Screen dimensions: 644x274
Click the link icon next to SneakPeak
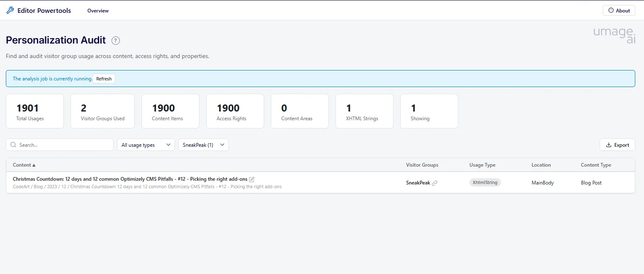point(435,183)
